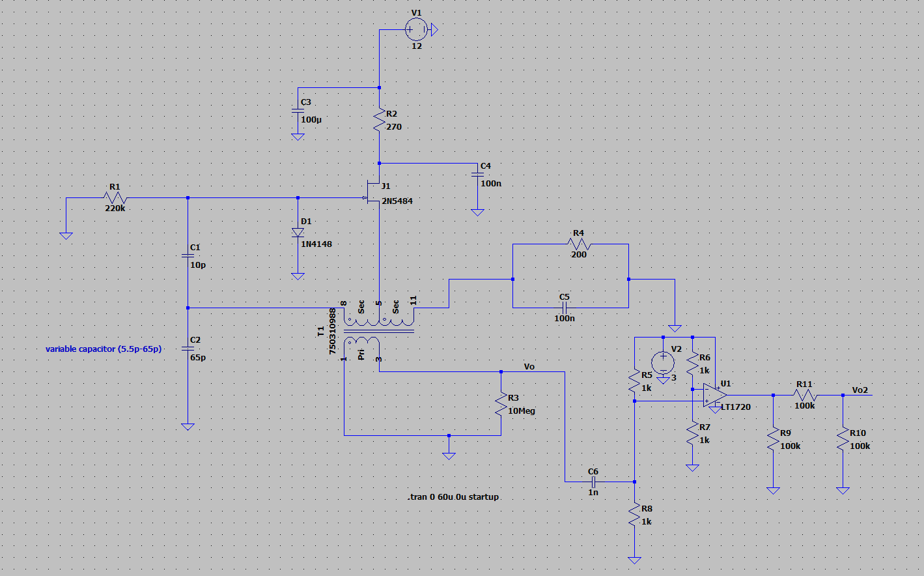Click the Vo net label

tap(529, 367)
